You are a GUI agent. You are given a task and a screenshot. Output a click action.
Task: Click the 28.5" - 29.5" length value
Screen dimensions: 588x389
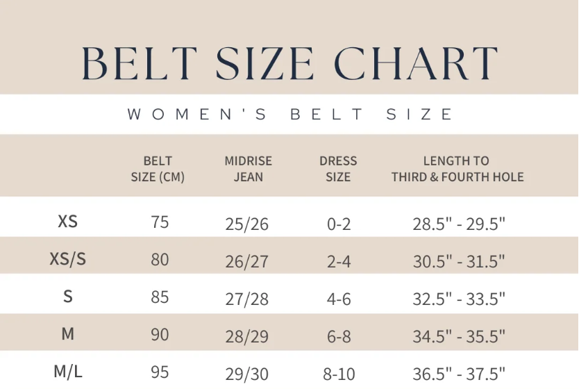(x=459, y=224)
